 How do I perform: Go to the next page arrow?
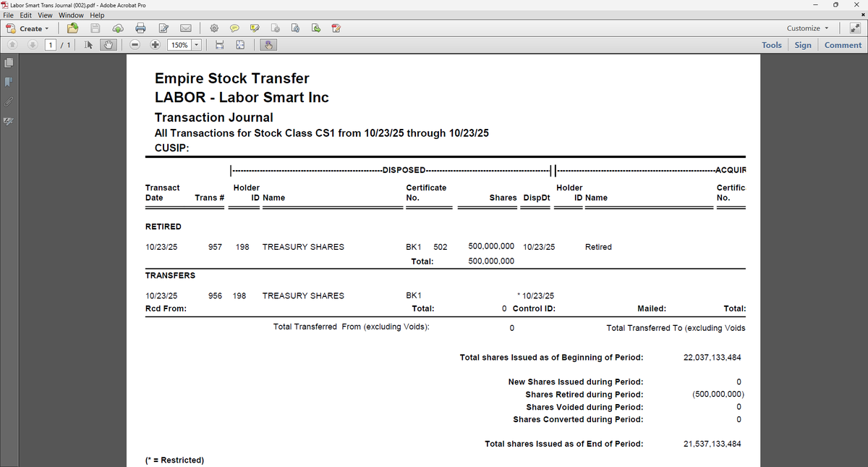coord(32,45)
